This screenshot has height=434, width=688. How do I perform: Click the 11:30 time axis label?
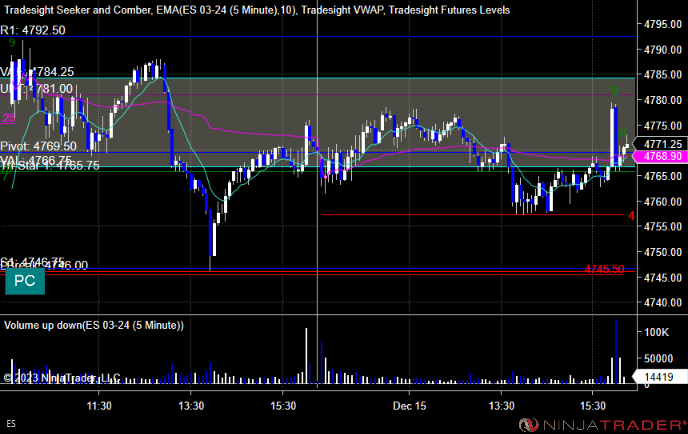[x=99, y=406]
